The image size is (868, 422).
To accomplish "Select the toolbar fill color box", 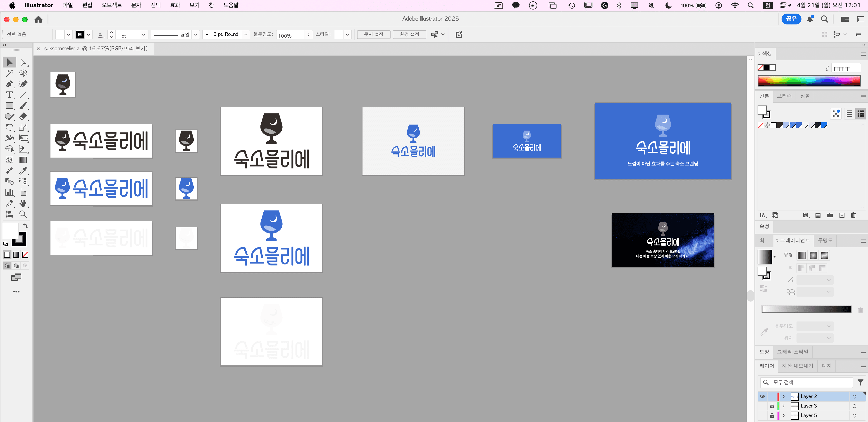I will pos(10,230).
